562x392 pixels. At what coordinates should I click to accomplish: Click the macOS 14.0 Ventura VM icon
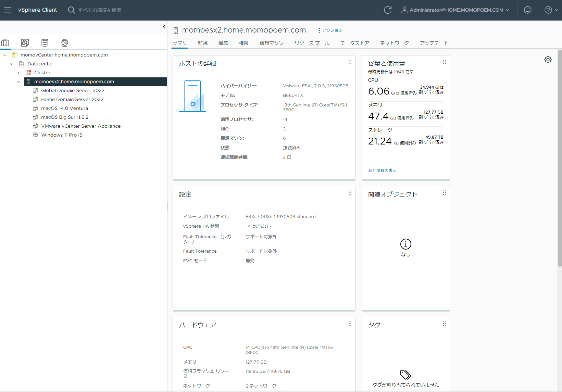[35, 108]
